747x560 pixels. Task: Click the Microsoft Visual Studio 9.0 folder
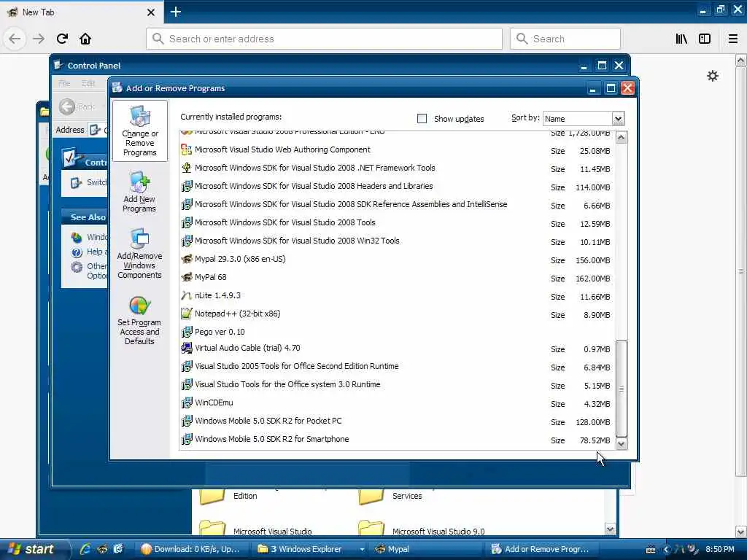422,529
